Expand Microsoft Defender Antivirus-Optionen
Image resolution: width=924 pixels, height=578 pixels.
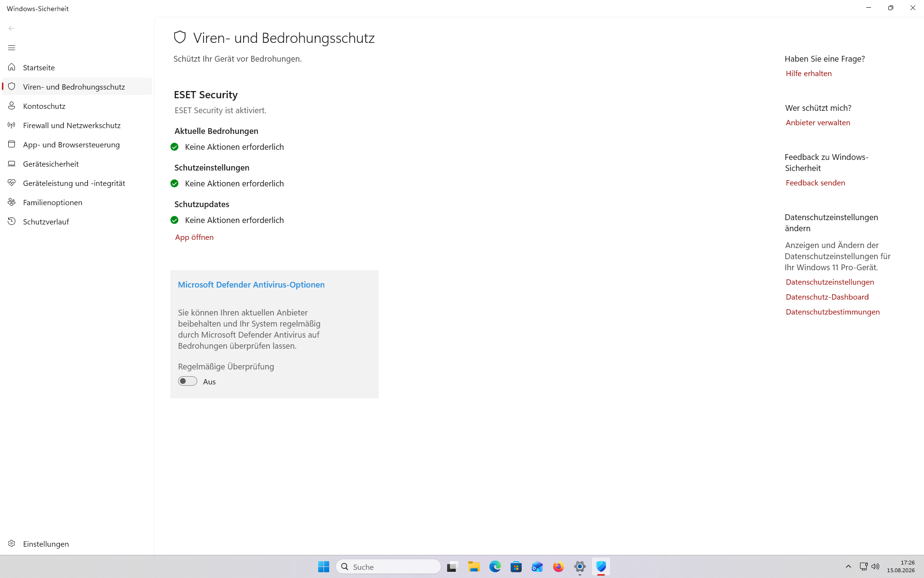coord(251,285)
